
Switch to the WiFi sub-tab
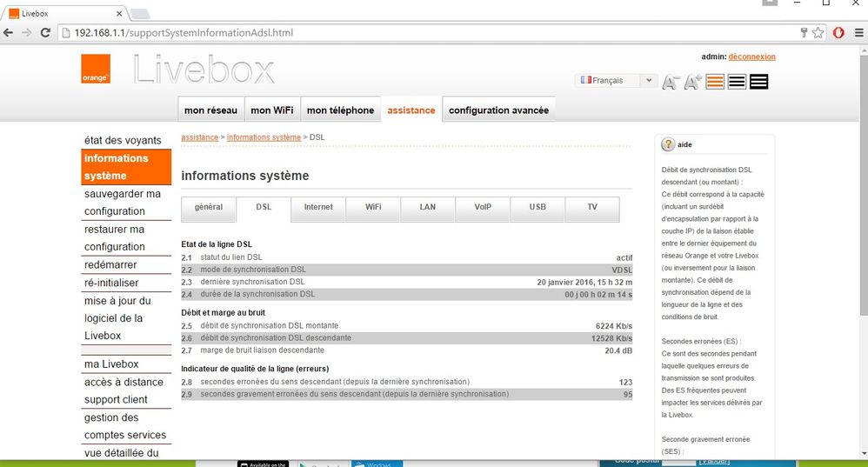pos(373,209)
